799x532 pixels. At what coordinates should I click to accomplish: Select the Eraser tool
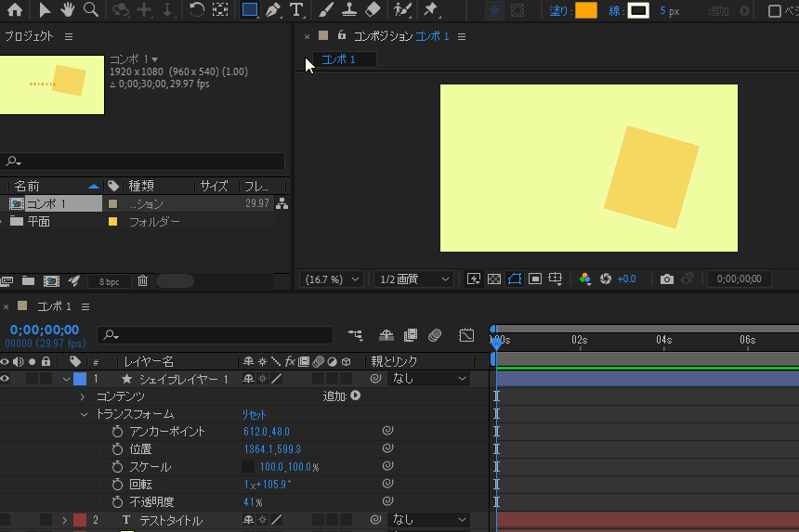point(373,9)
